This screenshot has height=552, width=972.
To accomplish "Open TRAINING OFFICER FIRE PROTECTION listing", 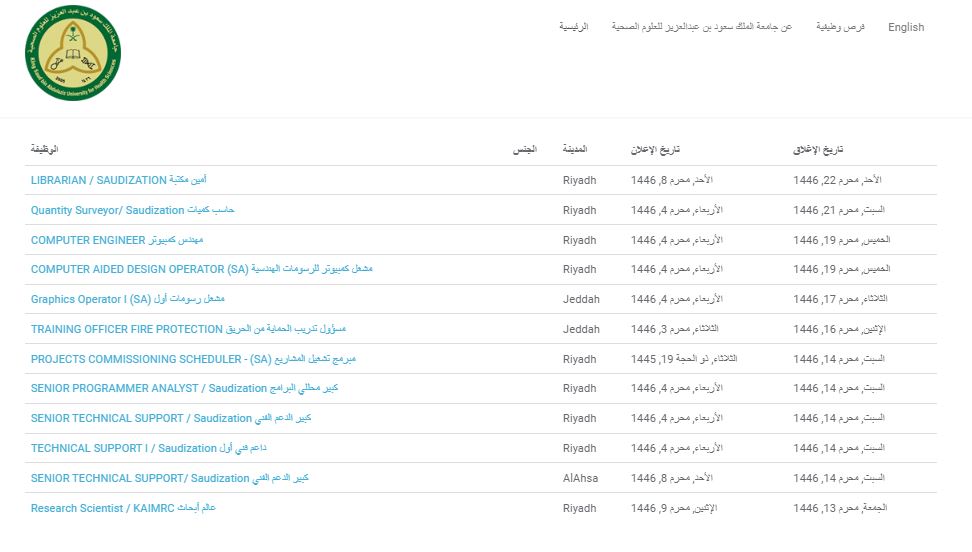I will (188, 329).
